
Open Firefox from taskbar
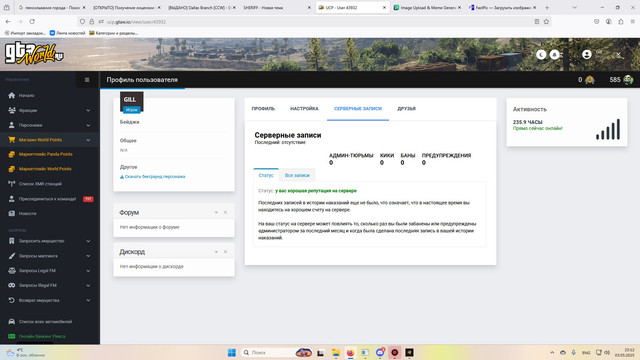(x=350, y=353)
